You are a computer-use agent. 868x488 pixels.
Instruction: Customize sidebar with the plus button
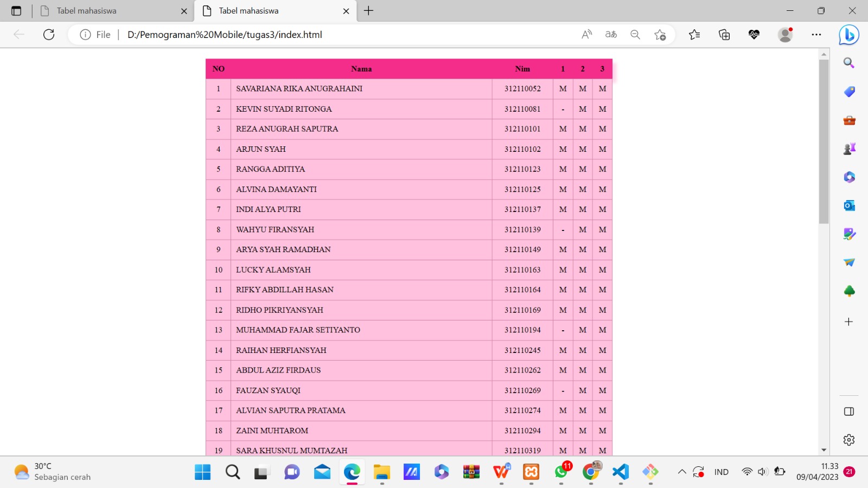(849, 322)
